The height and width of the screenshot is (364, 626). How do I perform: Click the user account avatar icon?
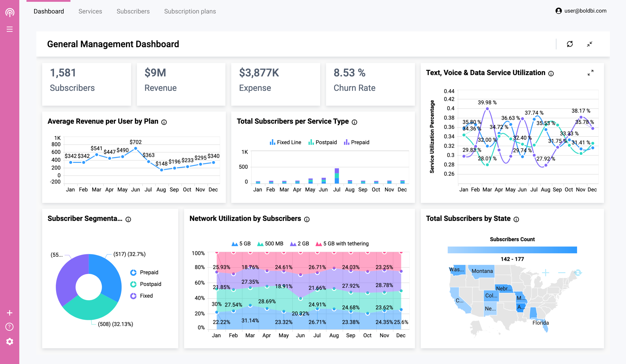558,11
